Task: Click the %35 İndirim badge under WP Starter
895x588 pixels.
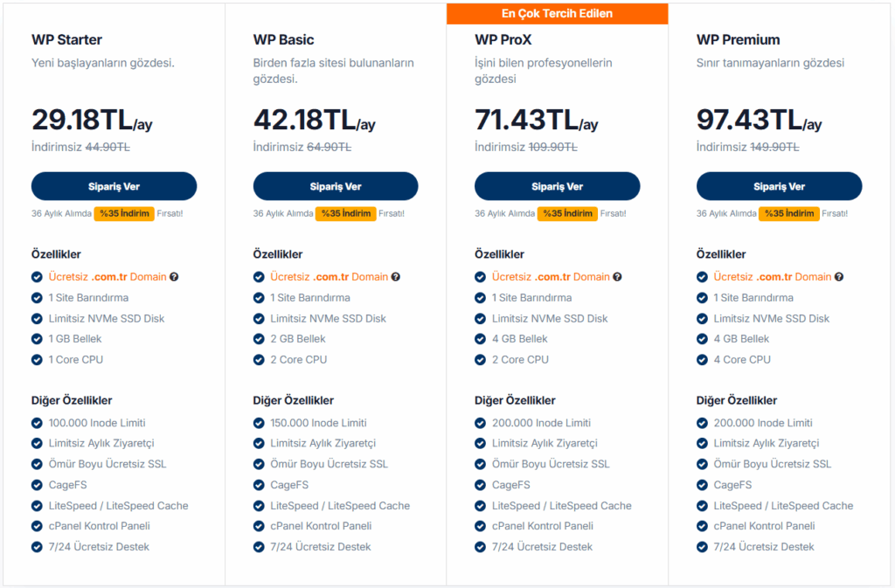Action: click(x=123, y=212)
